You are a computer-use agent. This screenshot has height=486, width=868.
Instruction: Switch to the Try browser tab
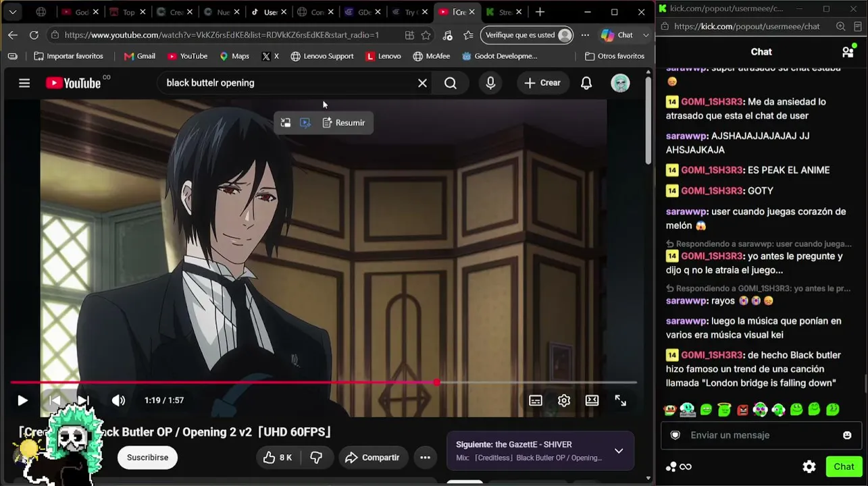click(x=410, y=12)
